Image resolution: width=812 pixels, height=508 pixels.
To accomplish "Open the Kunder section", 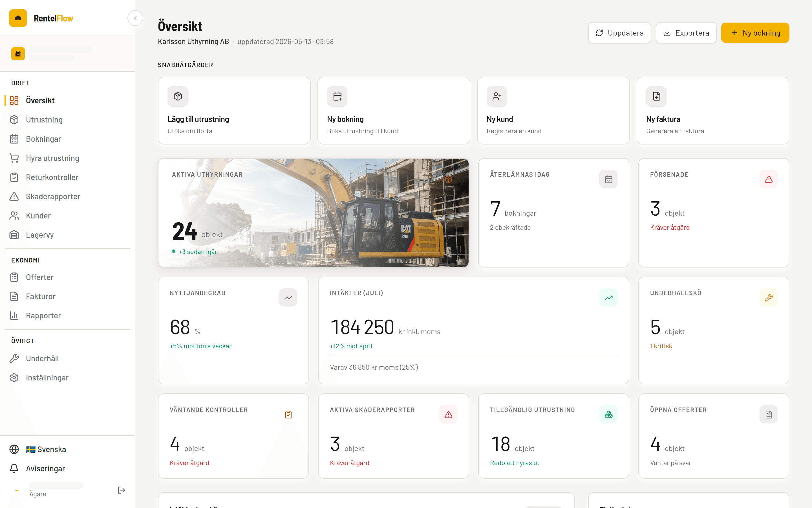I will [67, 215].
